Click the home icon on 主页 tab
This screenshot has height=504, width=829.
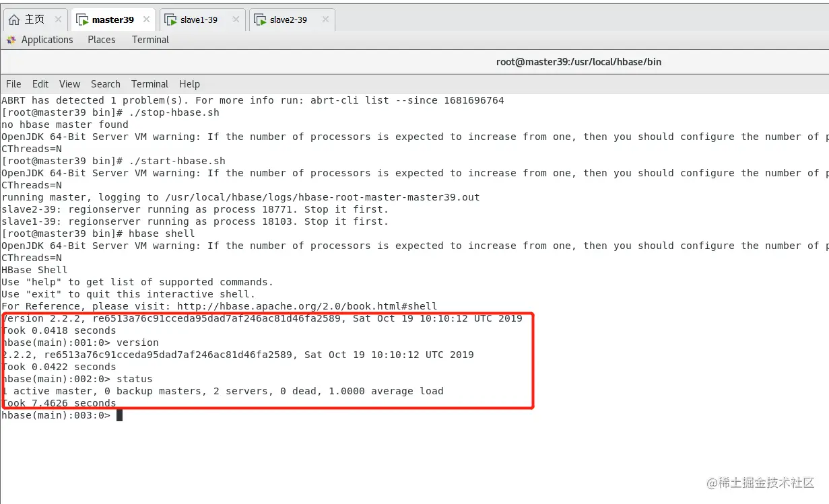point(13,20)
